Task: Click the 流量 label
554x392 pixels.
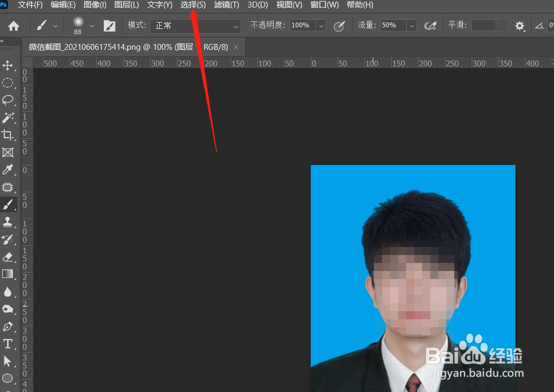Action: coord(366,25)
